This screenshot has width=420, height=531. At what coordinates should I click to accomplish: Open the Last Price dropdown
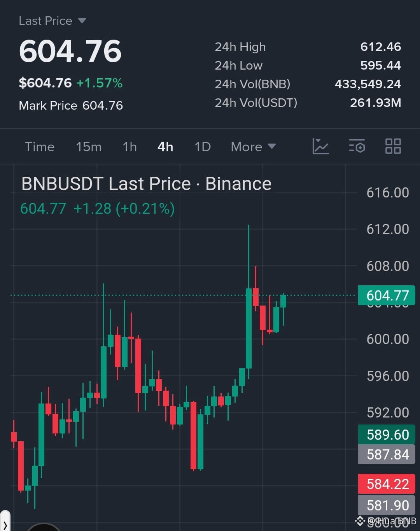[x=52, y=21]
